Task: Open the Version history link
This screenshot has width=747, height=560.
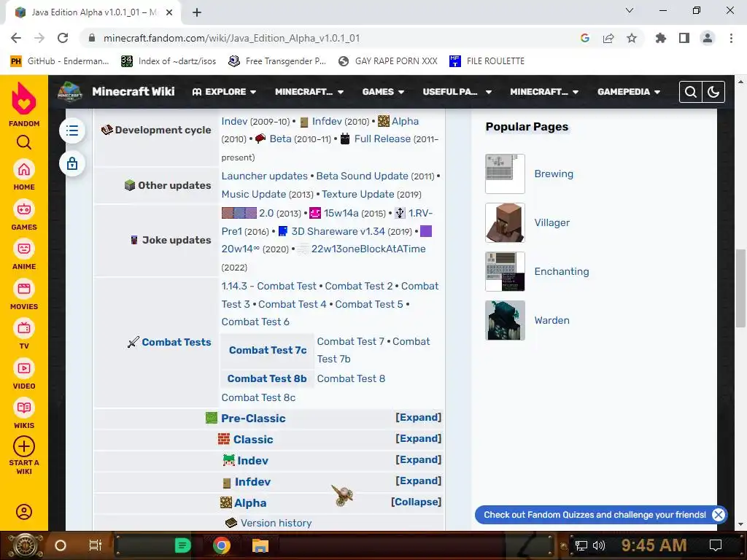Action: pyautogui.click(x=276, y=523)
